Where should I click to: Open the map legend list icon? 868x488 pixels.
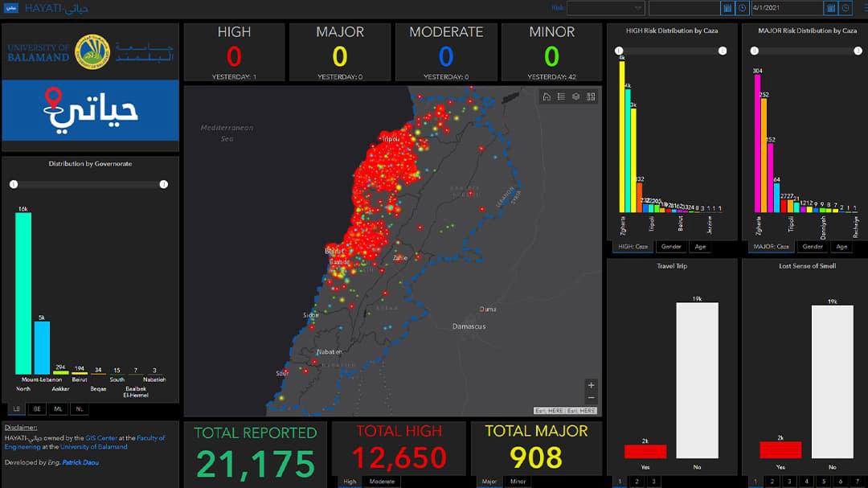coord(561,96)
